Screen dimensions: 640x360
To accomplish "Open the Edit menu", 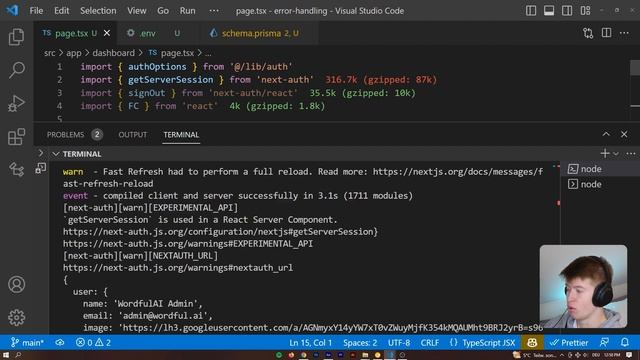I will pyautogui.click(x=62, y=11).
